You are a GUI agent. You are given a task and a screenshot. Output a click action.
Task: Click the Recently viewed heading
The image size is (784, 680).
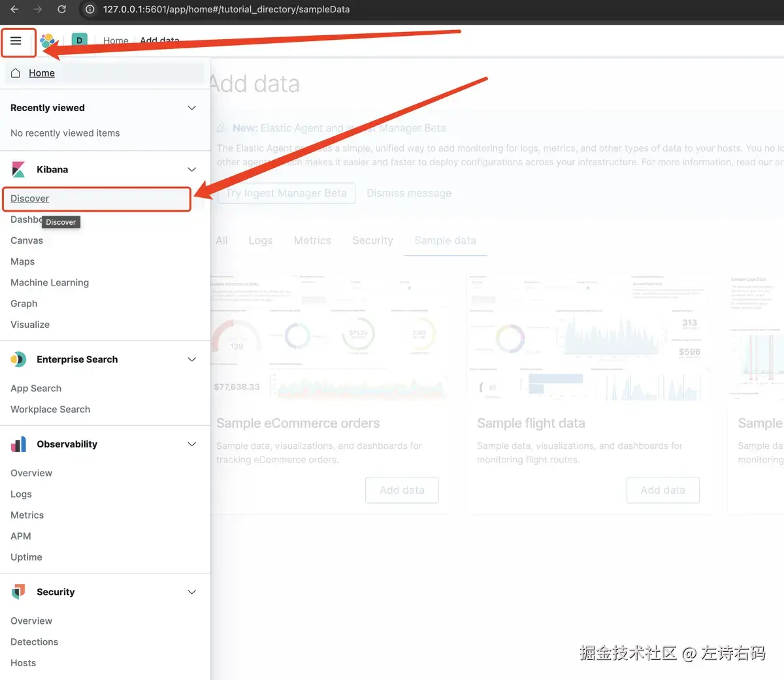(x=48, y=108)
